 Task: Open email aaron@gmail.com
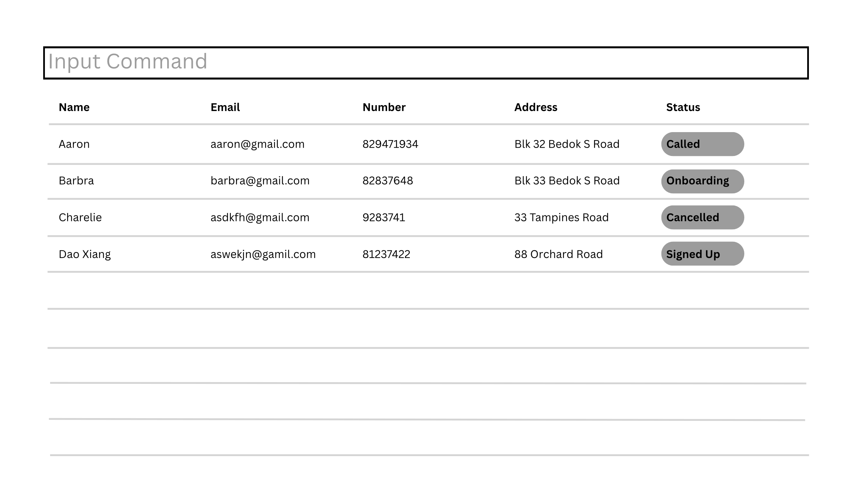coord(257,144)
